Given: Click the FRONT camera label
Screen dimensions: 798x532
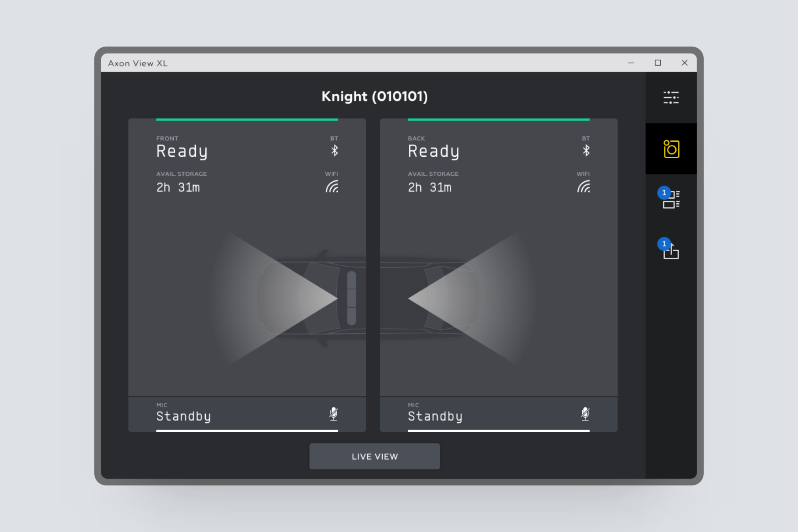Looking at the screenshot, I should pyautogui.click(x=167, y=138).
